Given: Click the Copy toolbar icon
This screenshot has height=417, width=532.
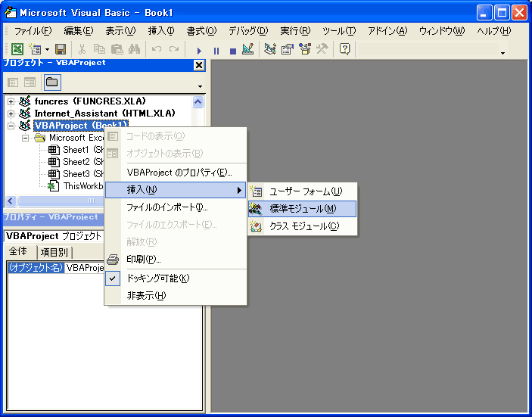Looking at the screenshot, I should pyautogui.click(x=99, y=49).
